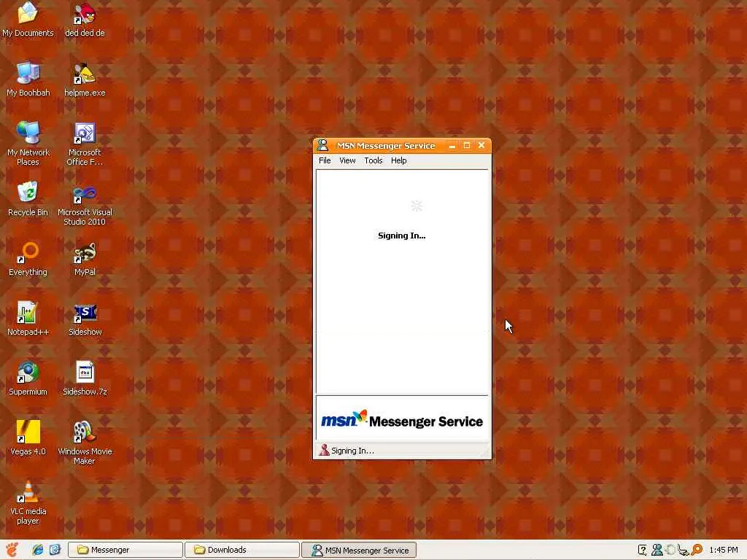Click the help question mark tray icon

coord(642,550)
